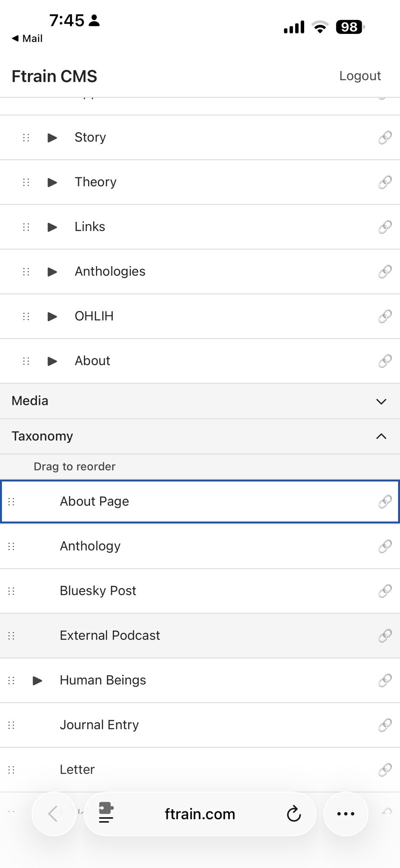400x868 pixels.
Task: Select the External Podcast taxonomy item
Action: [x=110, y=635]
